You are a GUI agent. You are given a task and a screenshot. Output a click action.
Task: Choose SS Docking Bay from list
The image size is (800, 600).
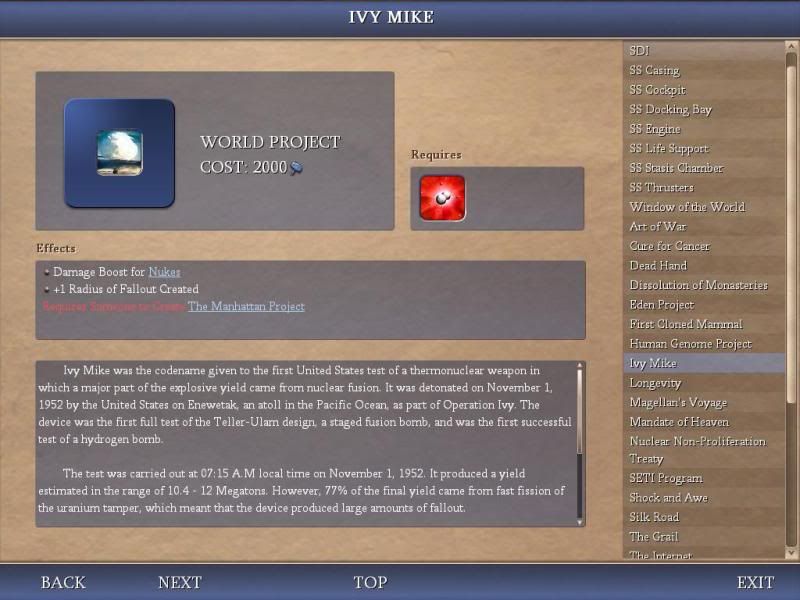pyautogui.click(x=704, y=109)
